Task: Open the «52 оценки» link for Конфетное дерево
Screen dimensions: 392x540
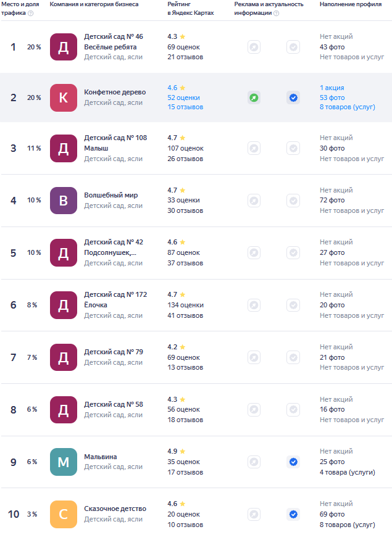Action: (183, 98)
